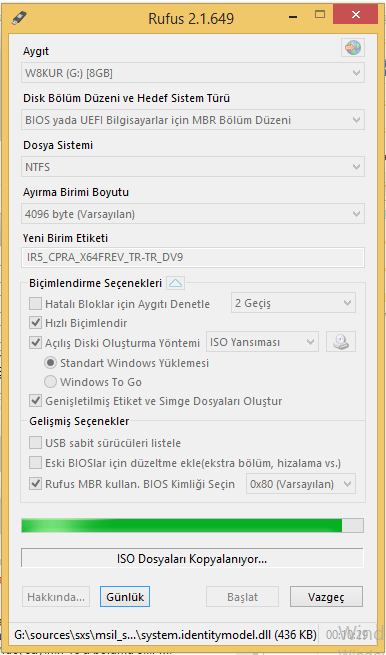Click the Disk Bölüm Düzeni ve Hedef Sistem Türü label
This screenshot has height=655, width=386.
[126, 99]
